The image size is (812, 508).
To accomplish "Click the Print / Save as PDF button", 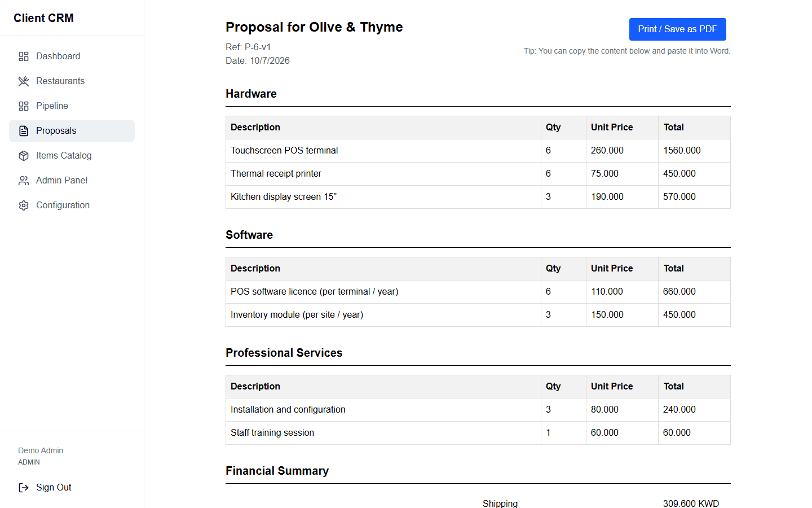I will pyautogui.click(x=677, y=29).
